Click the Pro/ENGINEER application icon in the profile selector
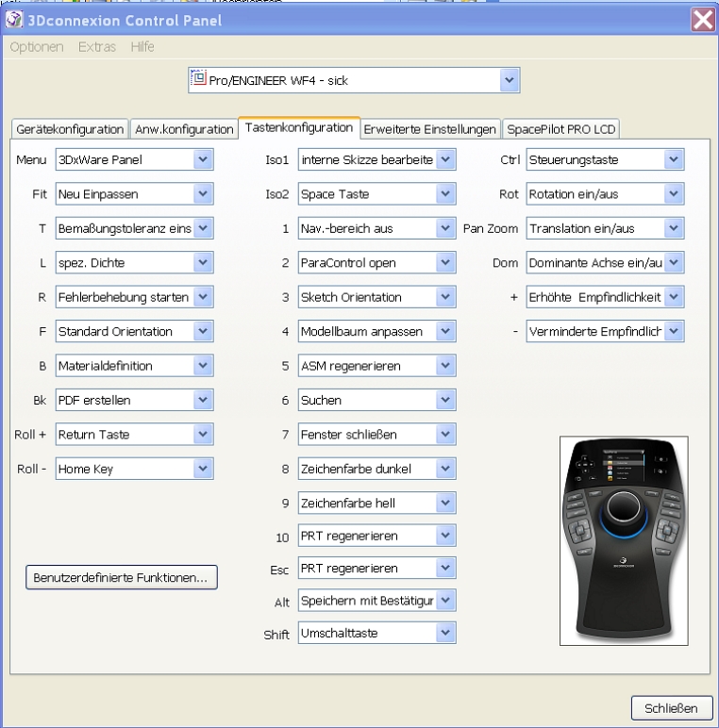Screen dimensions: 719x728 198,77
